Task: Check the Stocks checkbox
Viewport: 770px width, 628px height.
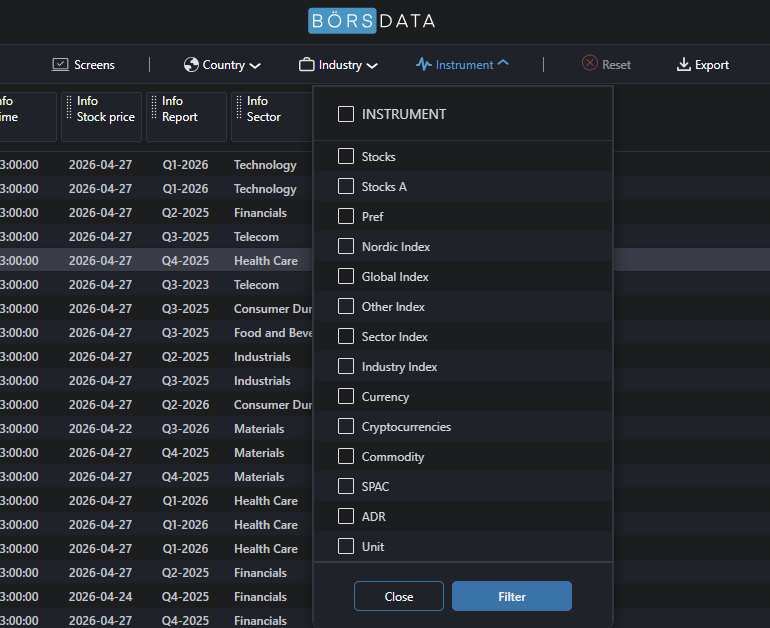Action: (x=346, y=156)
